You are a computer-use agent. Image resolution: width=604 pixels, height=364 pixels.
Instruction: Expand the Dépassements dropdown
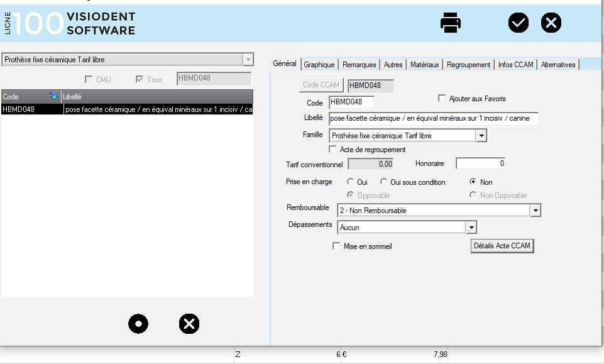[471, 227]
